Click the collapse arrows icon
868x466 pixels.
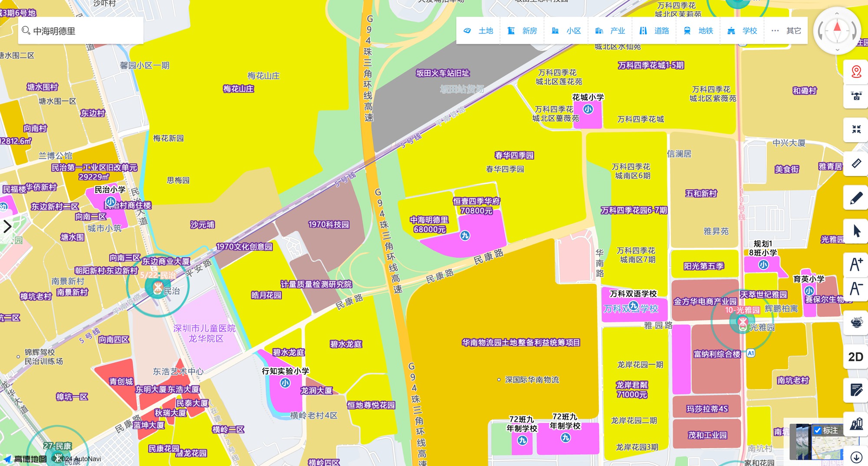pyautogui.click(x=856, y=129)
